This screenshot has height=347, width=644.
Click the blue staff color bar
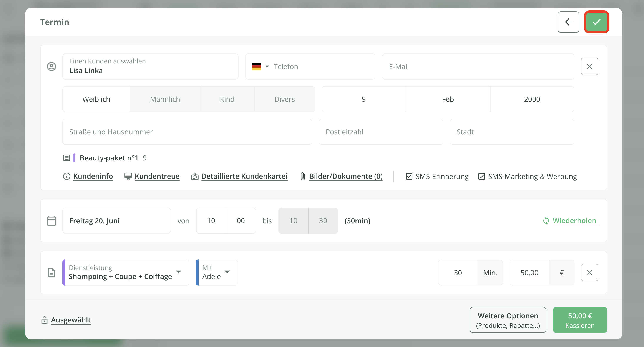coord(197,273)
